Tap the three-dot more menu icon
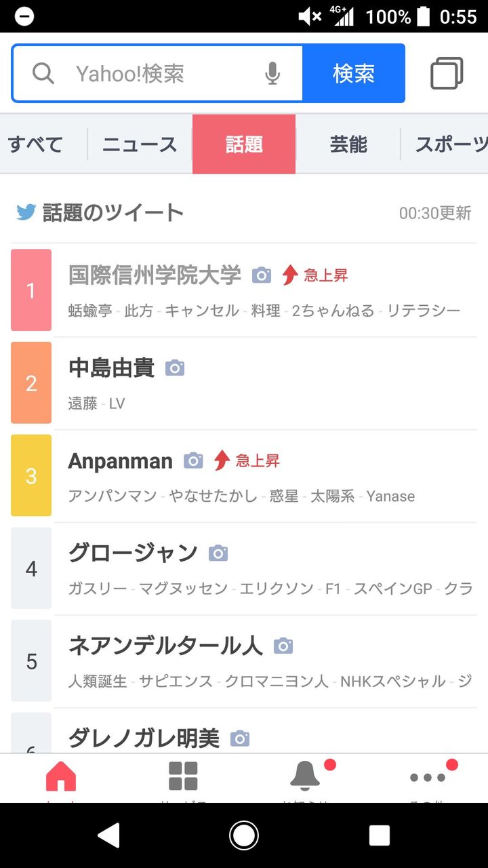Image resolution: width=488 pixels, height=868 pixels. [x=428, y=777]
